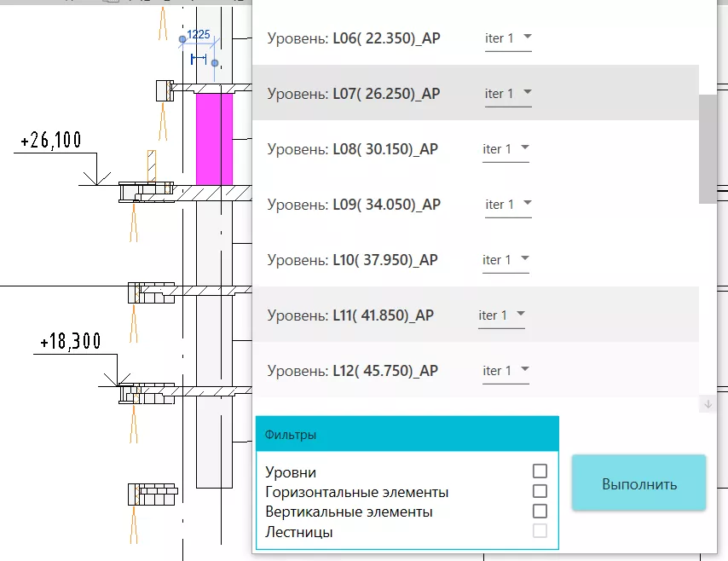Open iter dropdown for level L06( 22.350)_AP
The height and width of the screenshot is (561, 728).
(508, 38)
